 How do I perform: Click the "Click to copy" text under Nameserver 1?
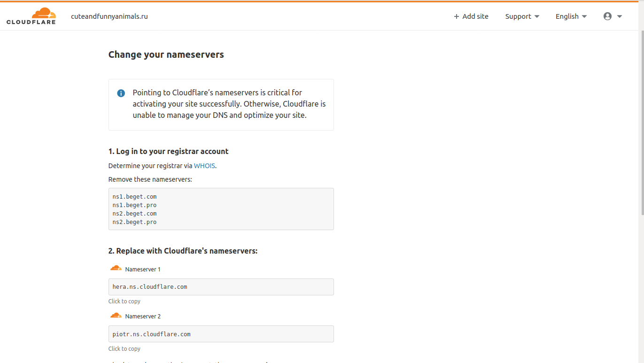click(124, 301)
